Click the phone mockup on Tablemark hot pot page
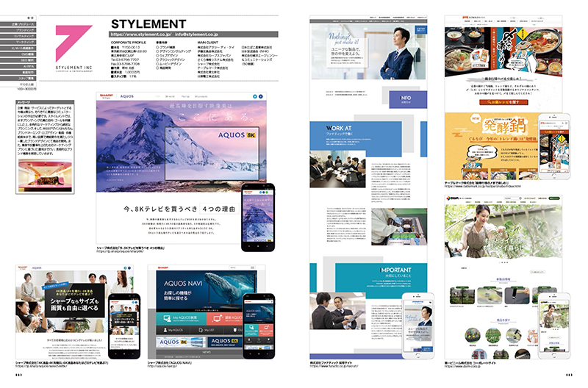Viewport: 588px width, 388px height. pyautogui.click(x=554, y=146)
